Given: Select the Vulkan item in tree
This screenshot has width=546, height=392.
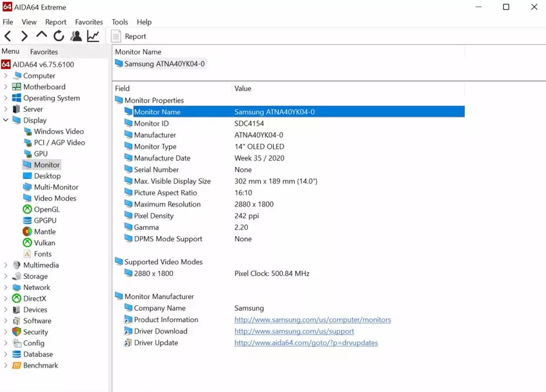Looking at the screenshot, I should click(x=44, y=243).
